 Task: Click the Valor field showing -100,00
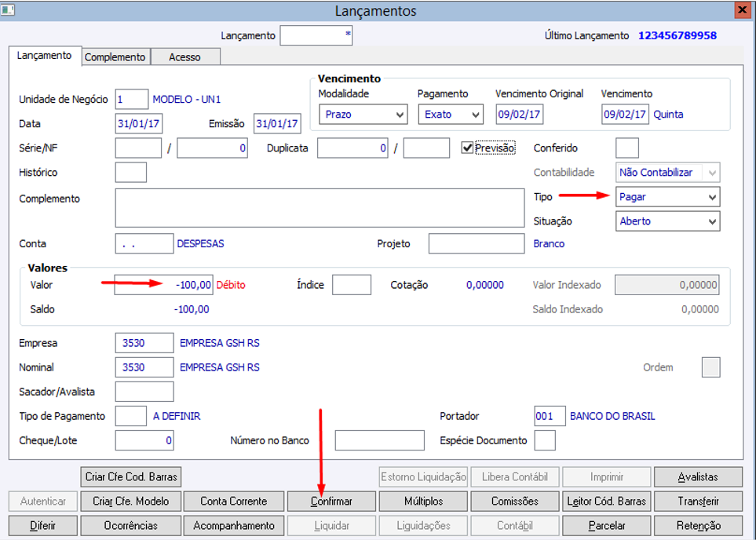pos(163,285)
